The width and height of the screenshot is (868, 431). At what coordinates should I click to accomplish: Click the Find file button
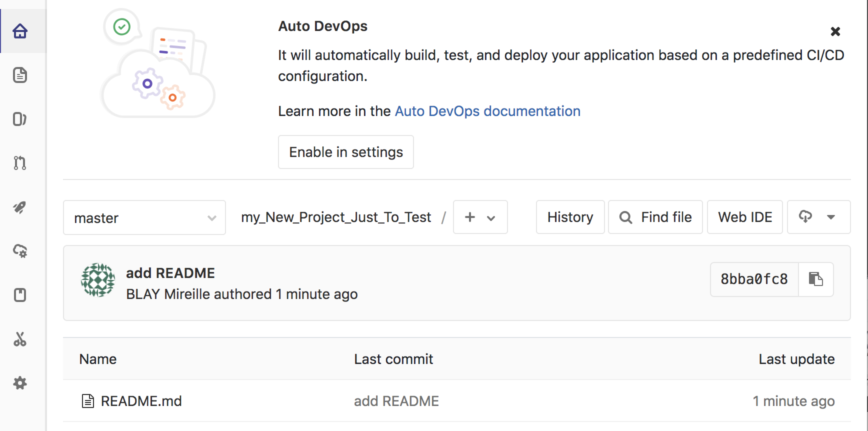pos(655,217)
